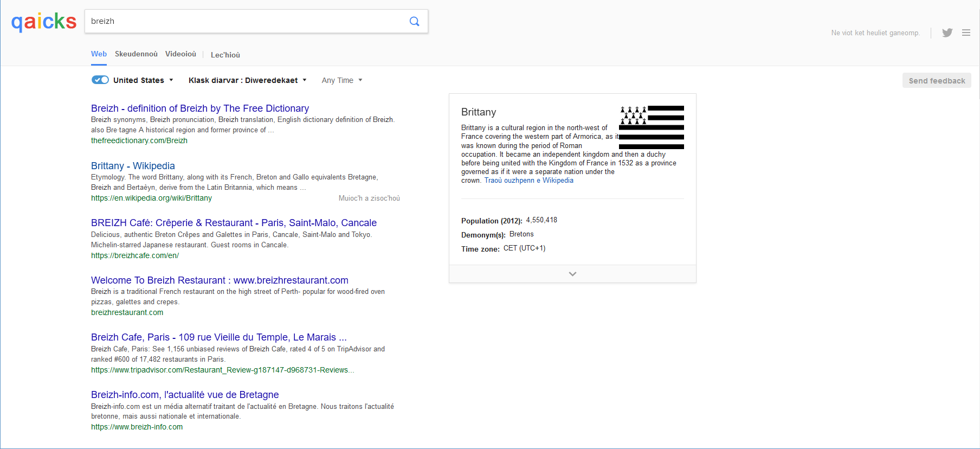Open Breizh definition Free Dictionary result
Viewport: 980px width, 449px height.
[x=200, y=108]
